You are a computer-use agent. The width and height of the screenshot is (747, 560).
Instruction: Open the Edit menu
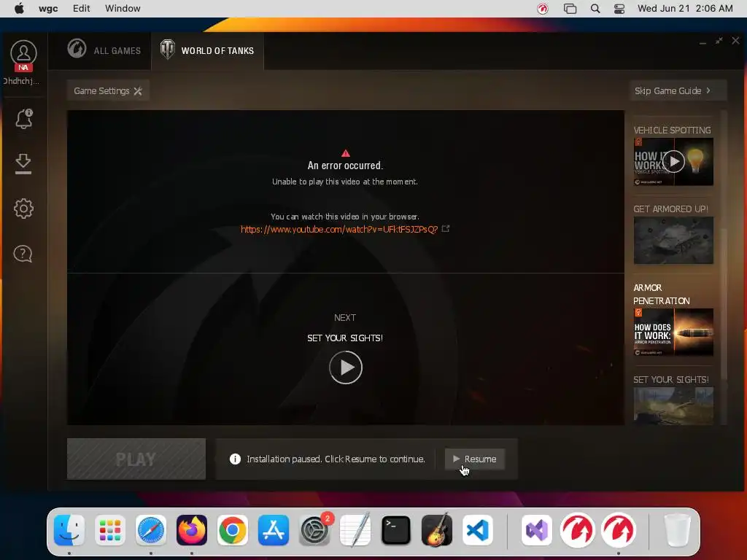(82, 9)
